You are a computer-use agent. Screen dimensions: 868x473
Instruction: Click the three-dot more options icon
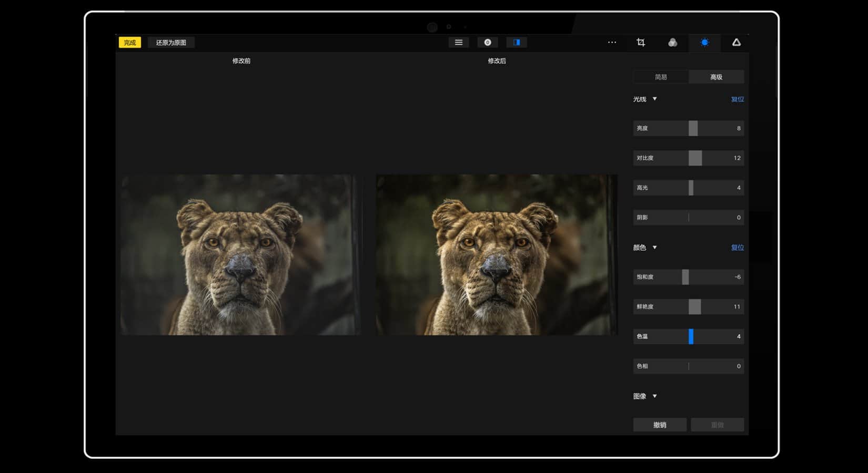pos(612,43)
